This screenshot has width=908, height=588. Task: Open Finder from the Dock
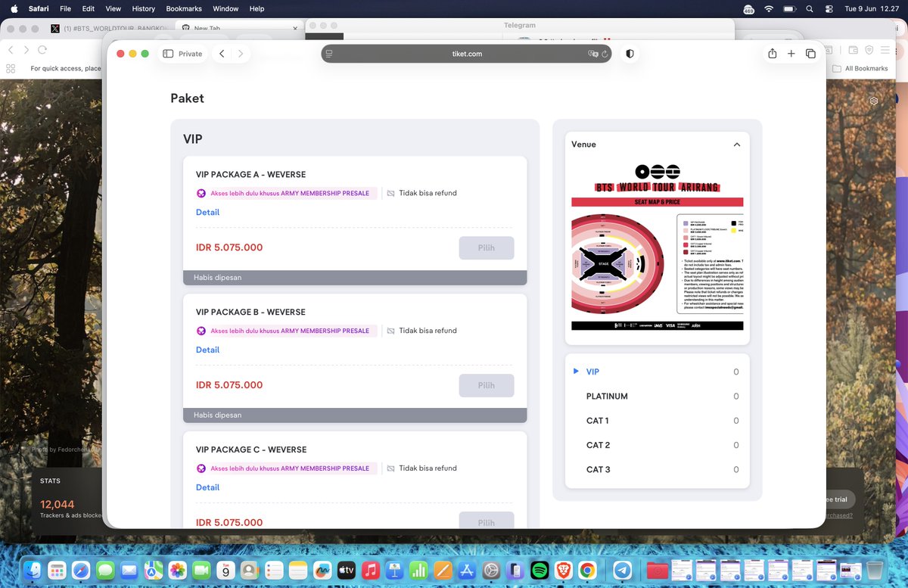[x=33, y=570]
